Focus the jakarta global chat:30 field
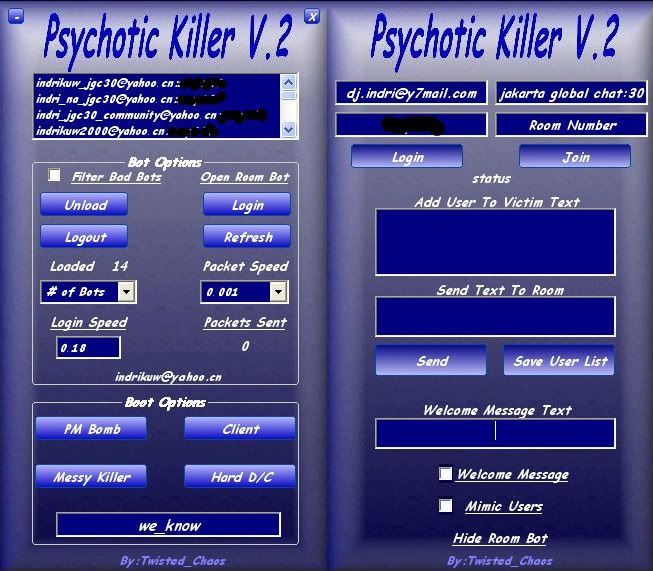Screen dimensions: 653x571 click(571, 93)
